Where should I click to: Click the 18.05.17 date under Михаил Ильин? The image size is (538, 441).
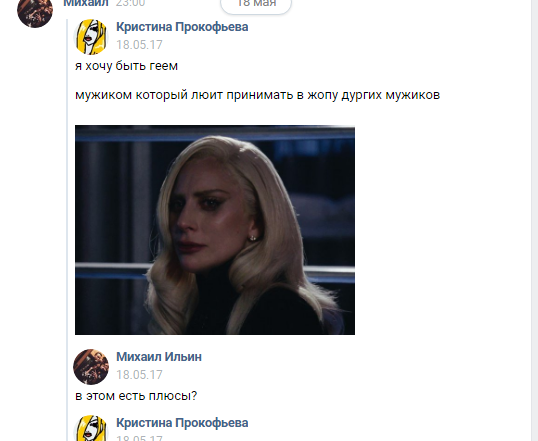tap(139, 375)
